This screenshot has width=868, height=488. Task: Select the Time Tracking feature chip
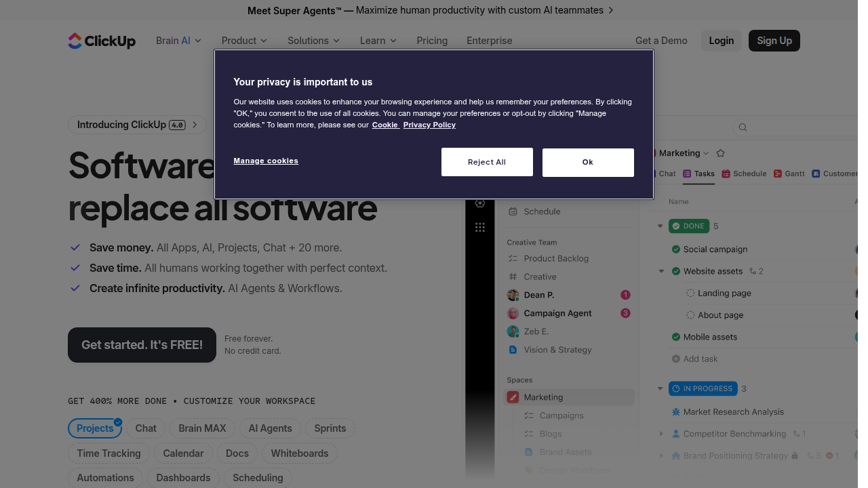(108, 453)
